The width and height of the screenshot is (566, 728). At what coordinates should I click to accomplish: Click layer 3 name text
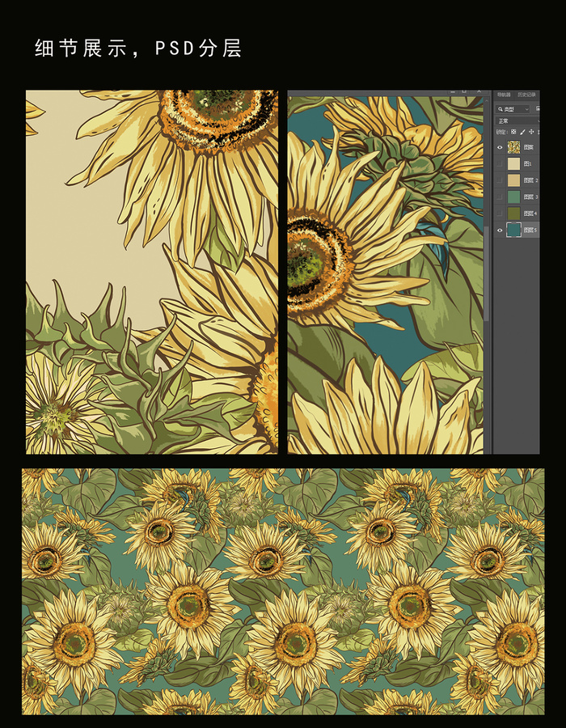(530, 197)
